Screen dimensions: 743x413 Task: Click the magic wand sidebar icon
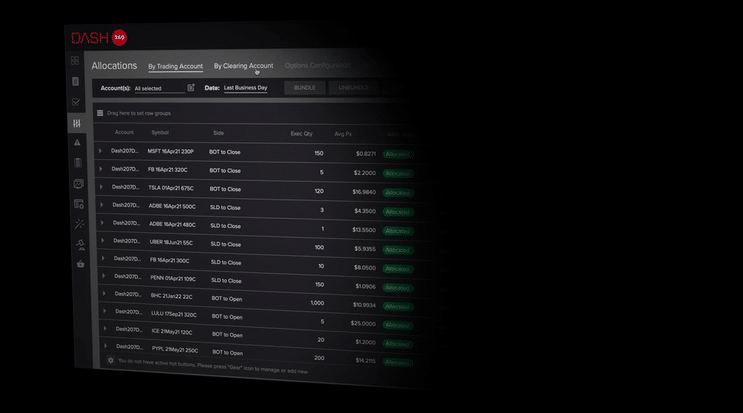[79, 224]
